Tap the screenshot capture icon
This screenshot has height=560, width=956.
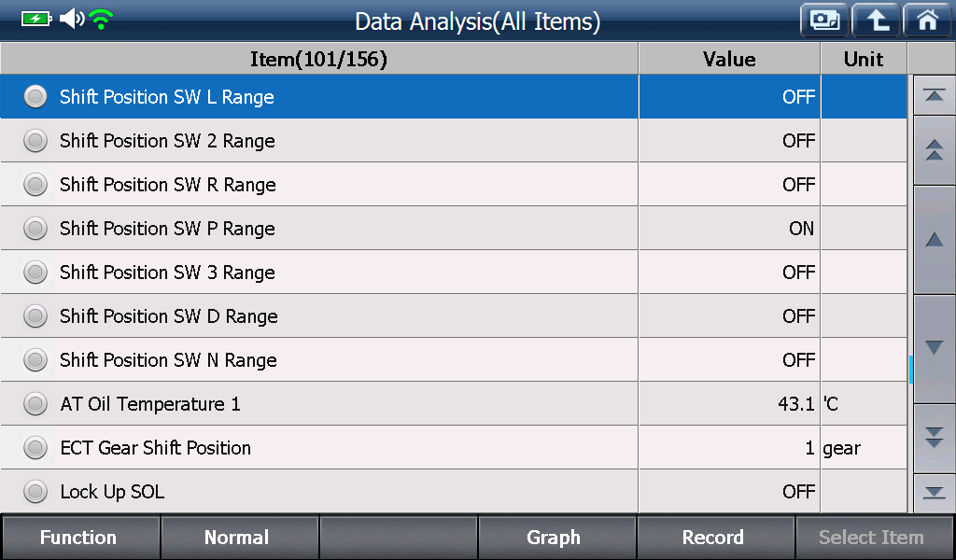(x=824, y=21)
